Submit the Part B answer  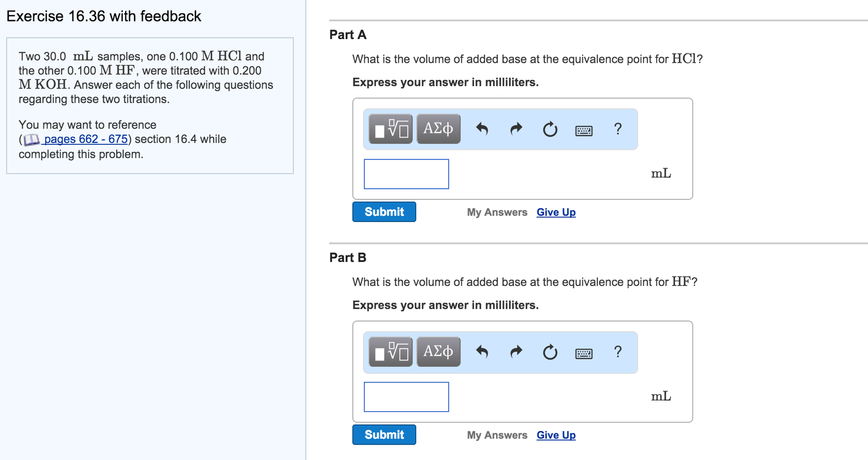pyautogui.click(x=384, y=434)
